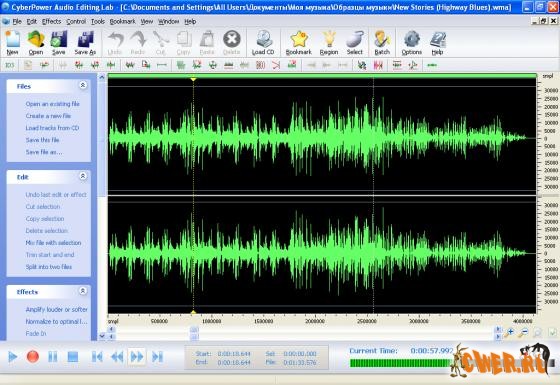This screenshot has width=560, height=385.
Task: Click the Load CD toolbar icon
Action: tap(263, 42)
